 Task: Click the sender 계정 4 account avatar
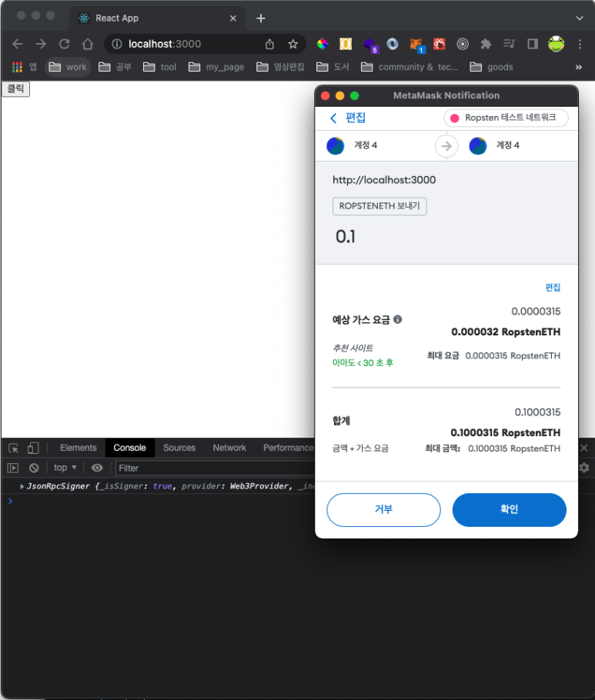coord(335,145)
